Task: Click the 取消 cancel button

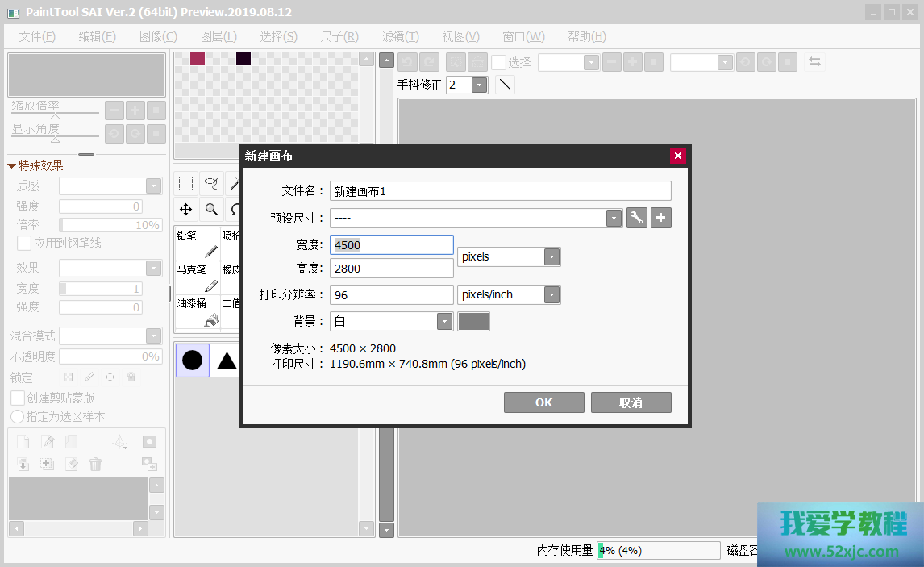Action: point(631,402)
